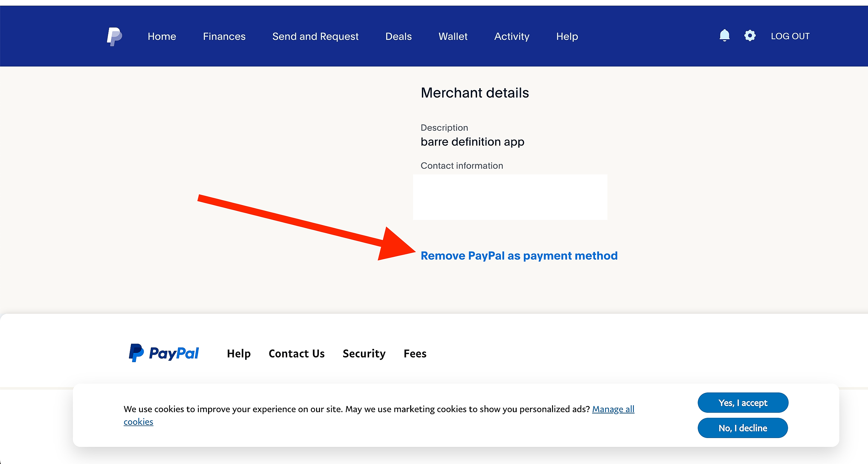Viewport: 868px width, 464px height.
Task: Open the Contact Us footer link
Action: point(296,354)
